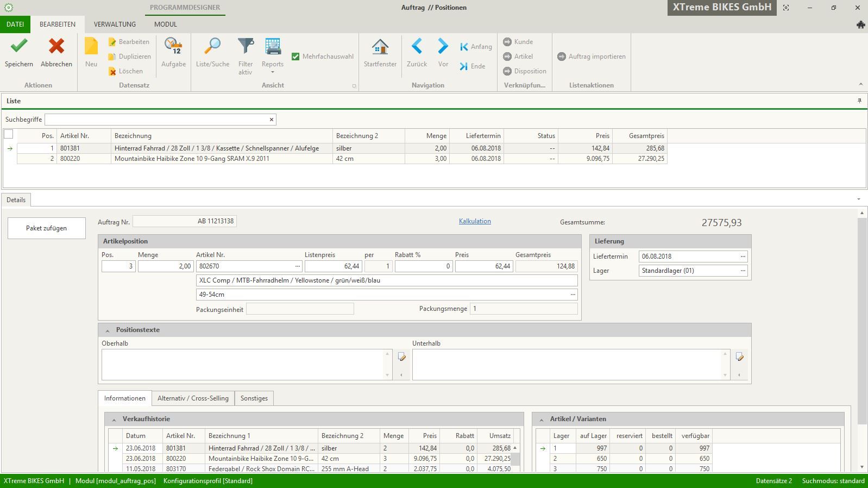Screen dimensions: 868x488
Task: Go to the Startfenster home icon
Action: (380, 47)
